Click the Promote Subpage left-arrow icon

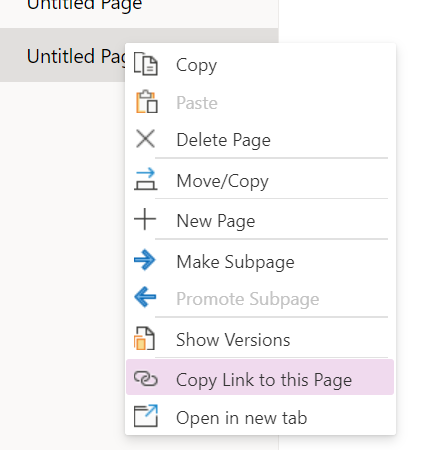point(145,297)
